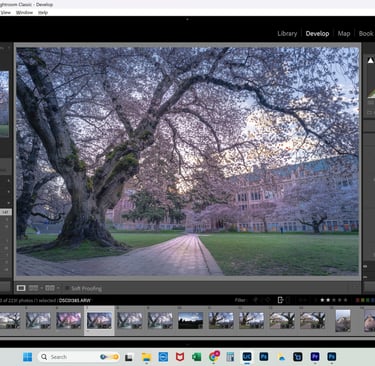Viewport: 375px width, 366px height.
Task: Click the first star rating filter
Action: [322, 300]
